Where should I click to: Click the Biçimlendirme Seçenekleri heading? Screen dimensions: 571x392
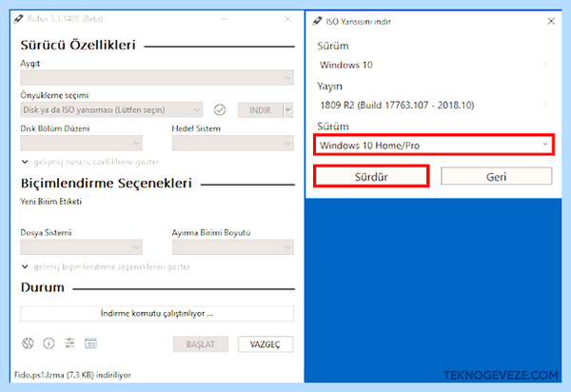pos(106,183)
